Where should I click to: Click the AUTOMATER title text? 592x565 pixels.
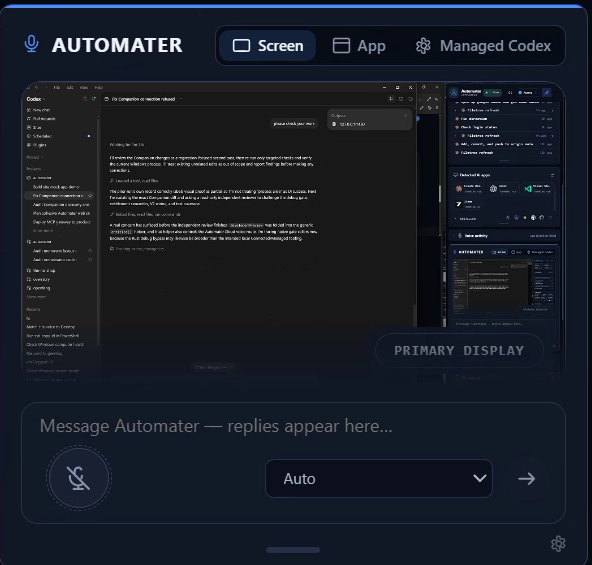(x=117, y=45)
